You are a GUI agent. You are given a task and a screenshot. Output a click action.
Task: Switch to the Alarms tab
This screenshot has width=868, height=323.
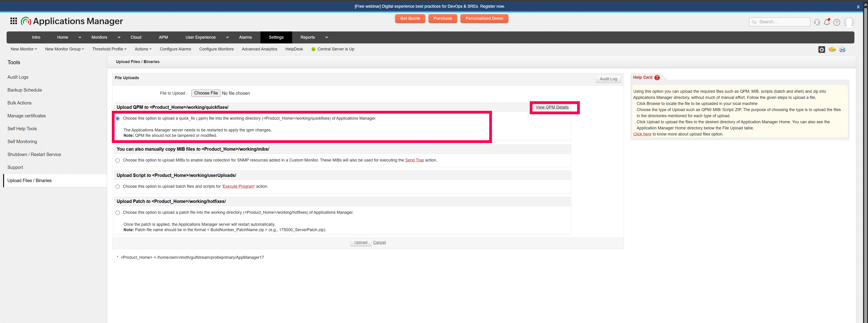tap(245, 37)
